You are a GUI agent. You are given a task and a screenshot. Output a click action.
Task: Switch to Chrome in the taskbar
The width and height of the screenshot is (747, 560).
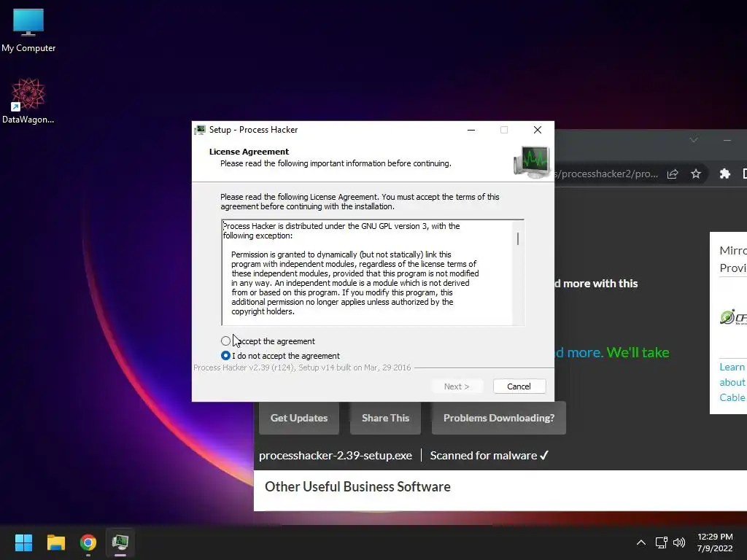(x=88, y=542)
